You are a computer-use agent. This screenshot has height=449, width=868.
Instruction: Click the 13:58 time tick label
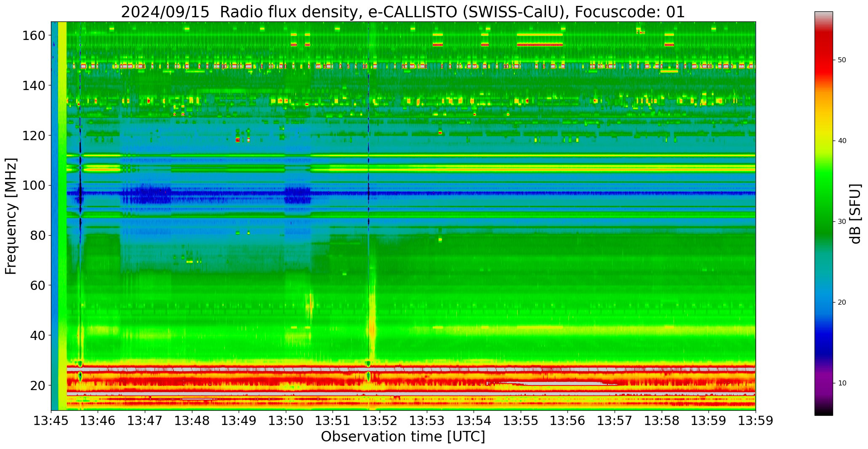[662, 421]
